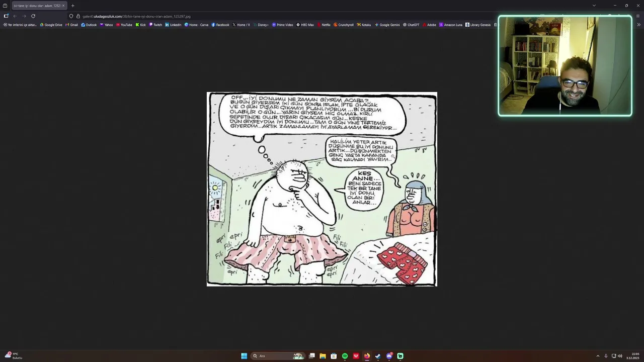644x362 pixels.
Task: Open the Kotaku bookmark
Action: (364, 25)
